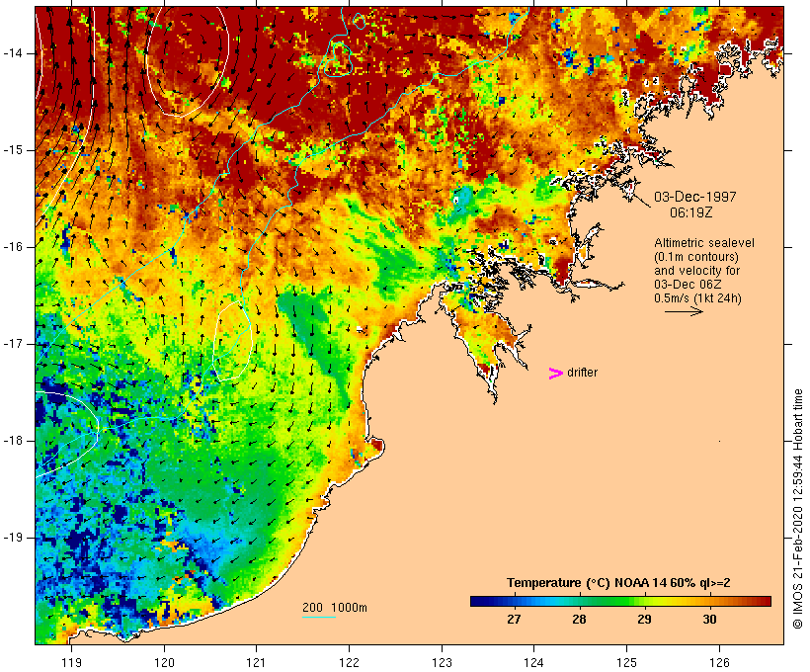This screenshot has height=672, width=810.
Task: Click the Temperature NOAA 14 colorbar title
Action: (x=618, y=583)
